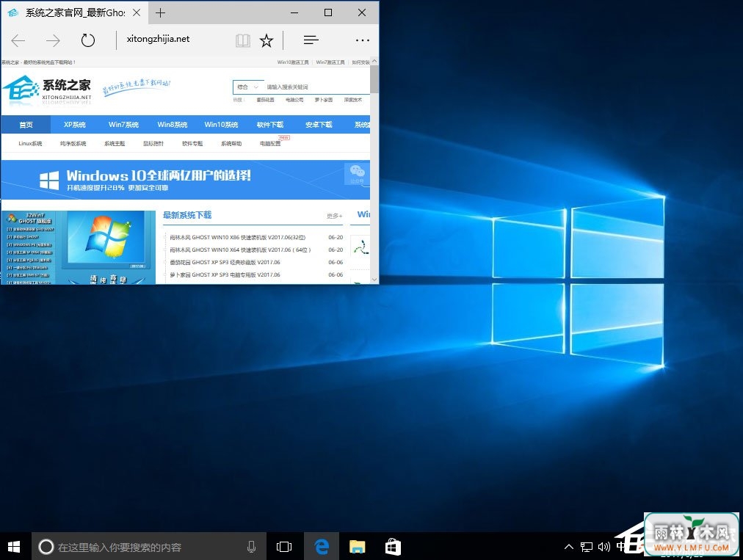Click the Cortana microphone icon
Viewport: 743px width, 560px height.
(252, 547)
